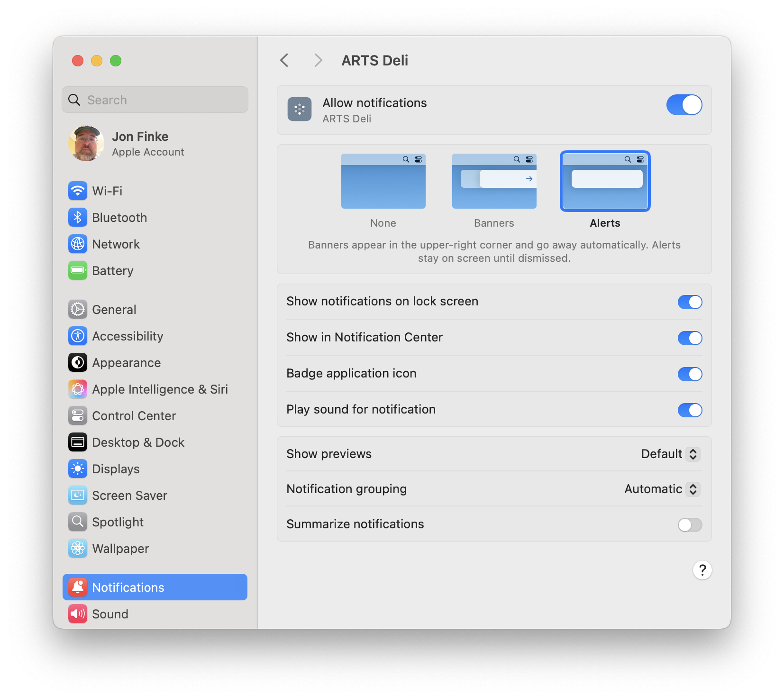Click the "Allow notifications" label
Image resolution: width=784 pixels, height=699 pixels.
tap(375, 103)
